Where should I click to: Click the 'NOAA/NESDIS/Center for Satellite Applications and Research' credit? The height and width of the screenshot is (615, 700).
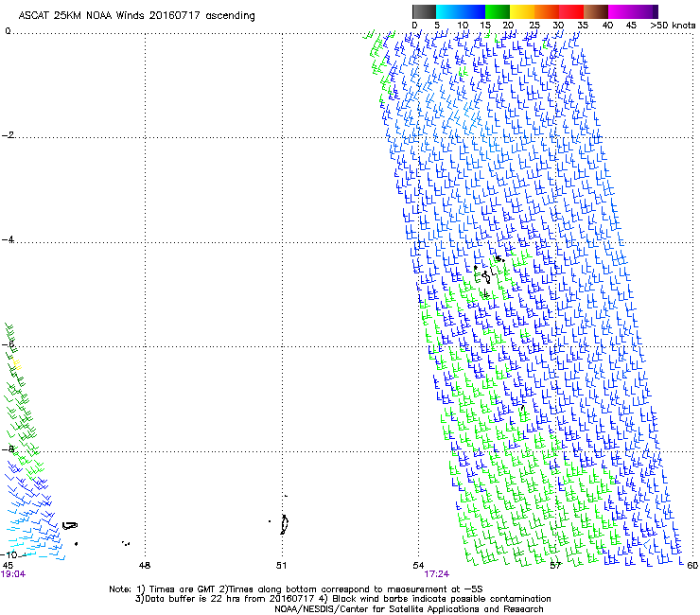coord(409,609)
